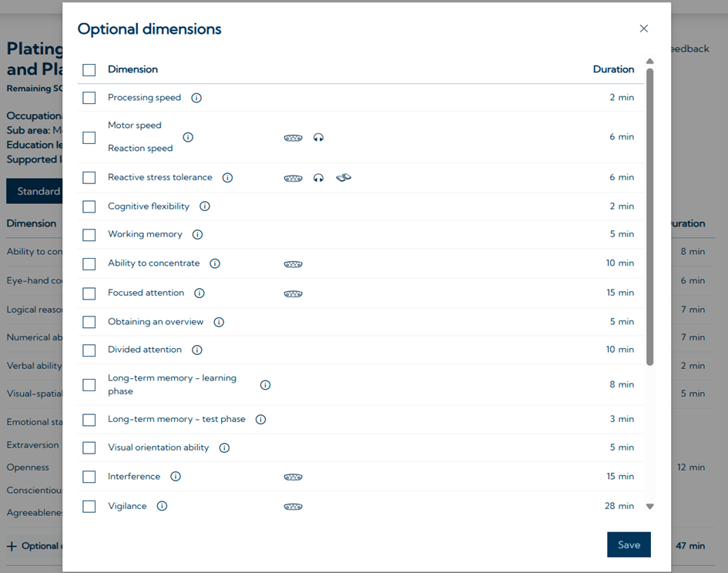Open info for Cognitive flexibility
Image resolution: width=728 pixels, height=573 pixels.
pyautogui.click(x=205, y=206)
